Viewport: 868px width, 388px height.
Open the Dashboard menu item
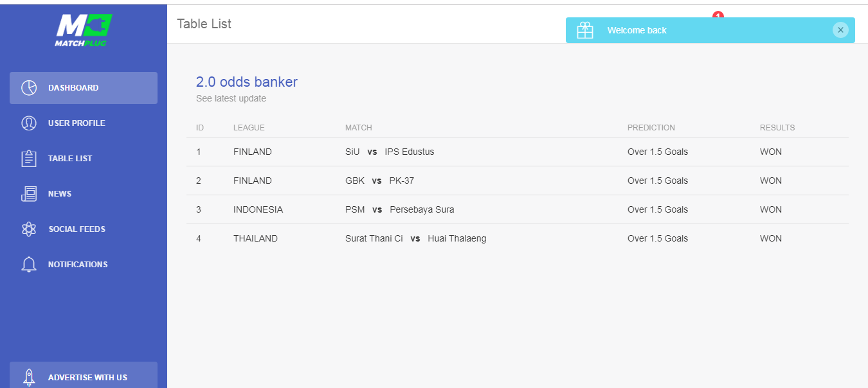(73, 88)
